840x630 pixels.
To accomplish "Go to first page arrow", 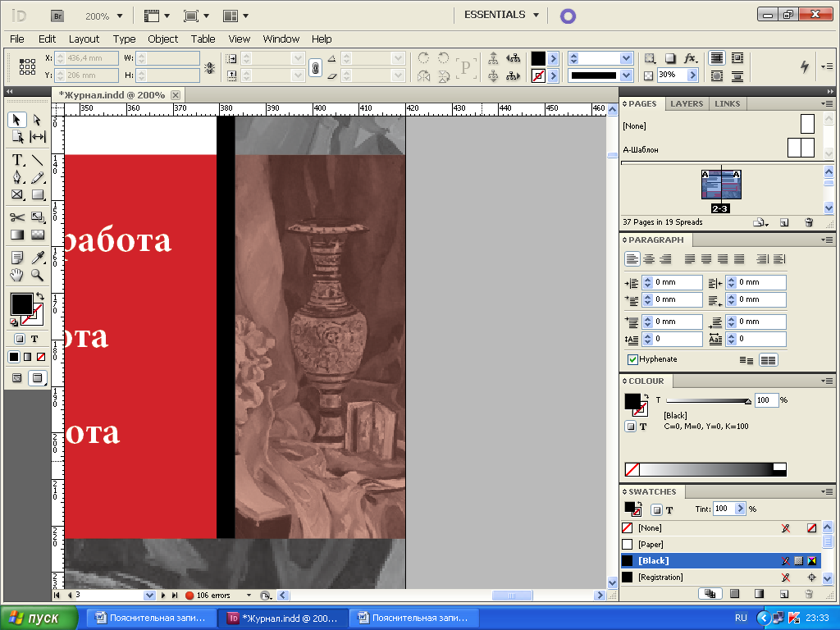I will click(57, 596).
